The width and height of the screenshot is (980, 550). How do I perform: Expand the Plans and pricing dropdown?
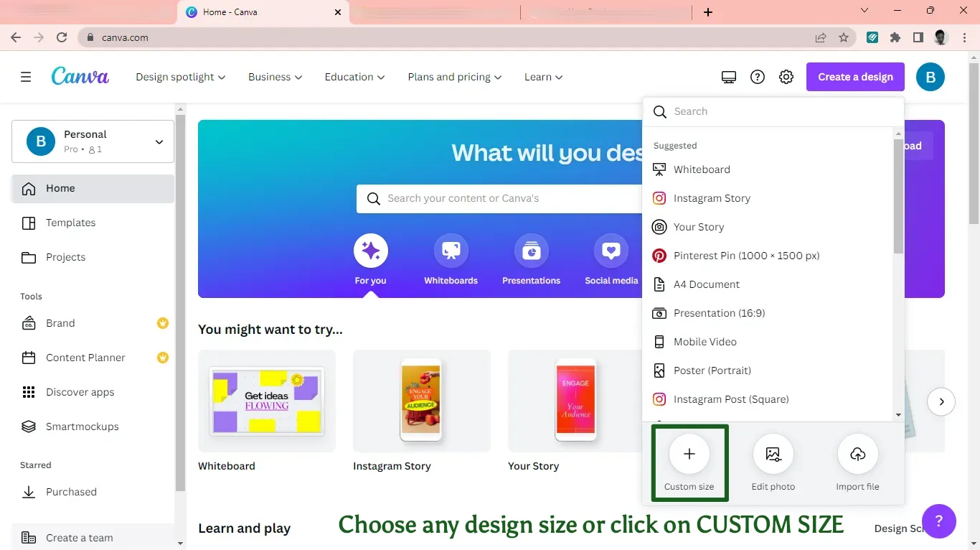point(454,77)
